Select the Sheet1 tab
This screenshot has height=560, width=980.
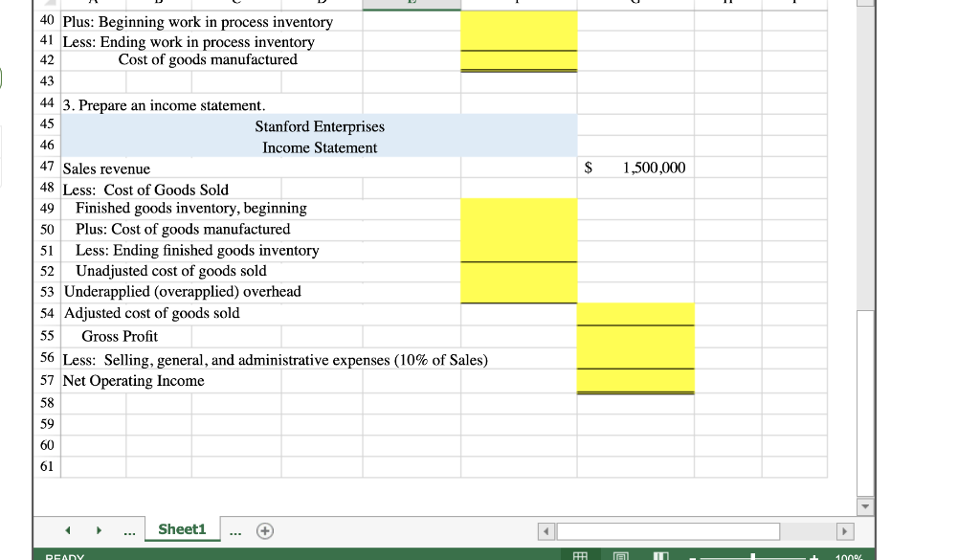coord(182,528)
